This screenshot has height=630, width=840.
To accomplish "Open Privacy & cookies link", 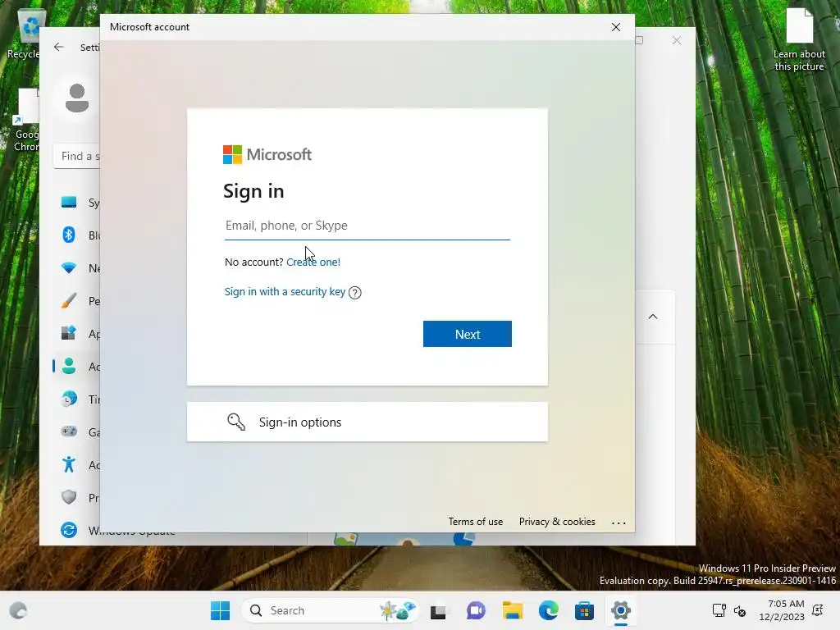I will [557, 522].
